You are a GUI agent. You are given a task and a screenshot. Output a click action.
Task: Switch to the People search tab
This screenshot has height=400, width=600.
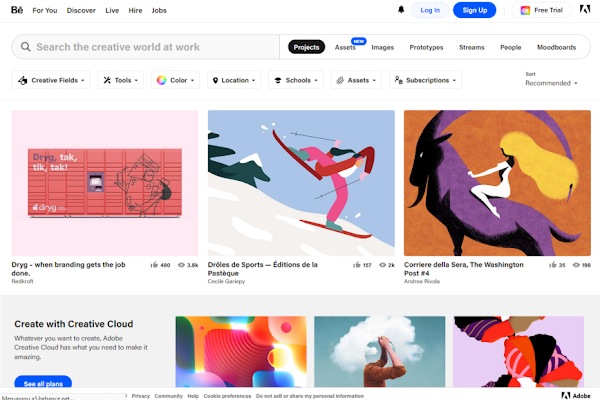[510, 47]
